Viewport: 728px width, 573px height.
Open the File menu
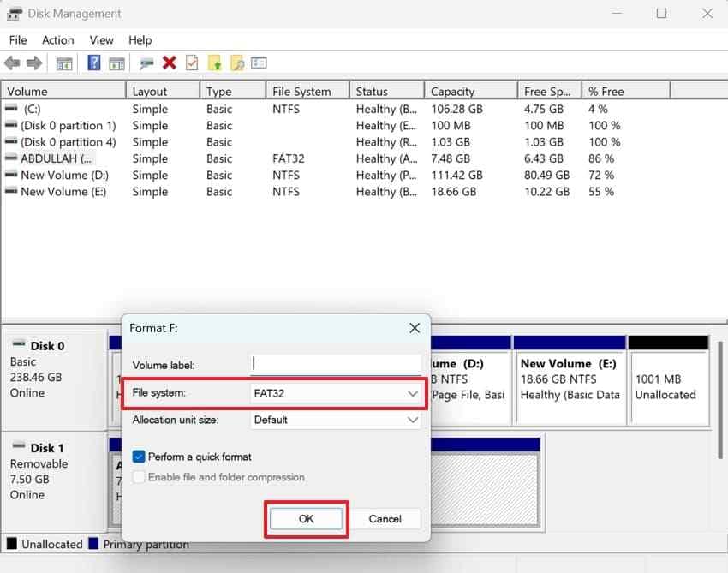[18, 40]
